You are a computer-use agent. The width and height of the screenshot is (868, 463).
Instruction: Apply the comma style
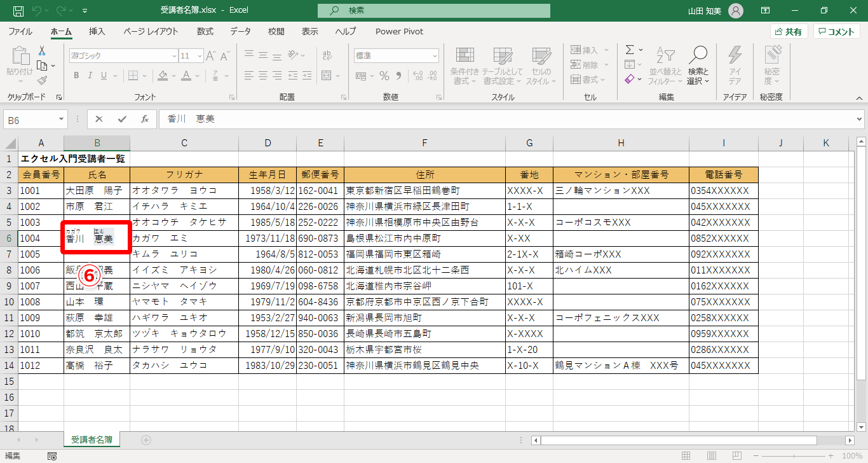(399, 76)
